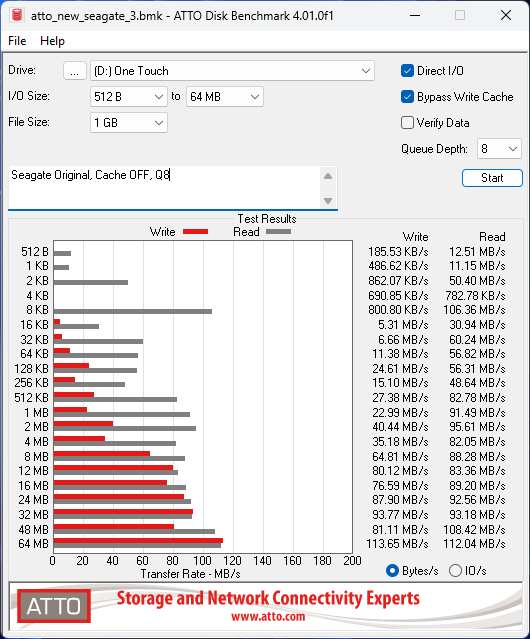Click the red Write legend swatch
The width and height of the screenshot is (530, 639).
pyautogui.click(x=196, y=231)
